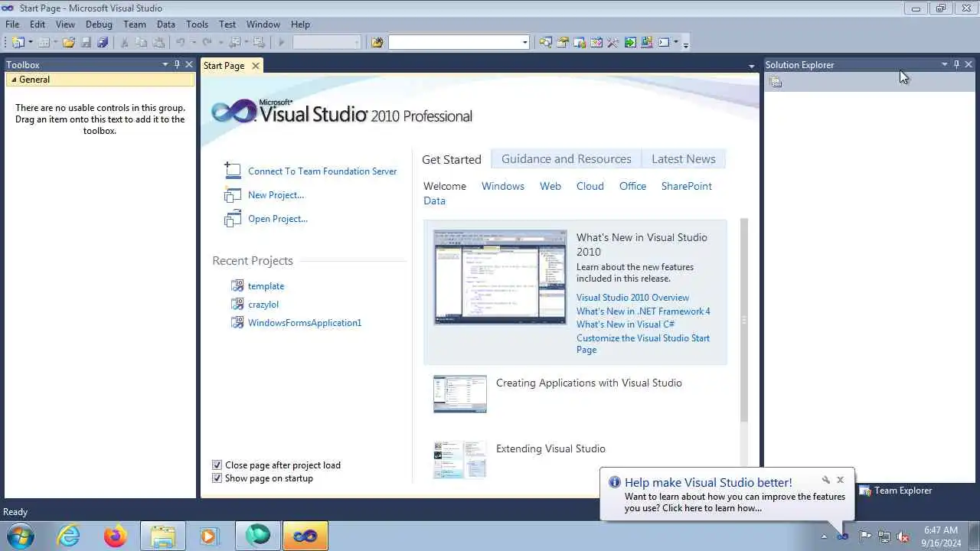This screenshot has width=980, height=551.
Task: Toggle Close page after project load checkbox
Action: (x=217, y=465)
